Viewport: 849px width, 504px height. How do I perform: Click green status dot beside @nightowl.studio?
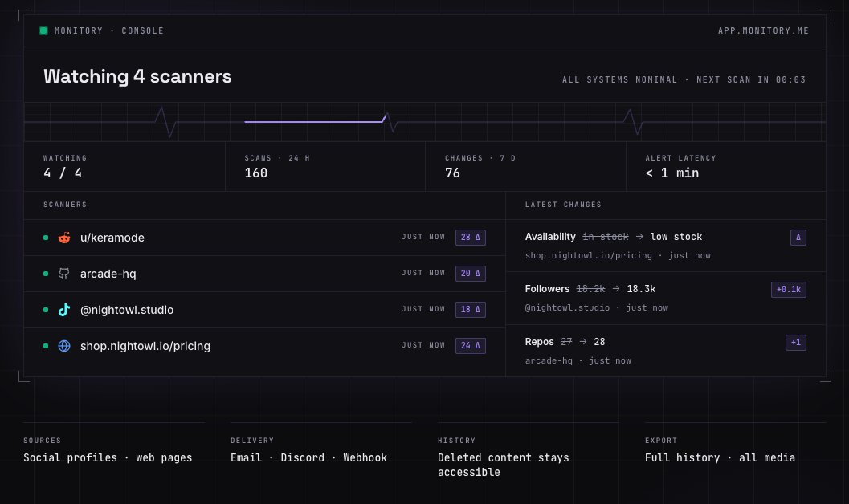click(x=46, y=310)
